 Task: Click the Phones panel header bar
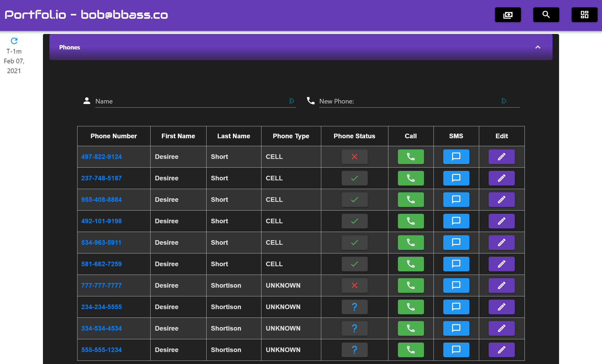[272, 47]
